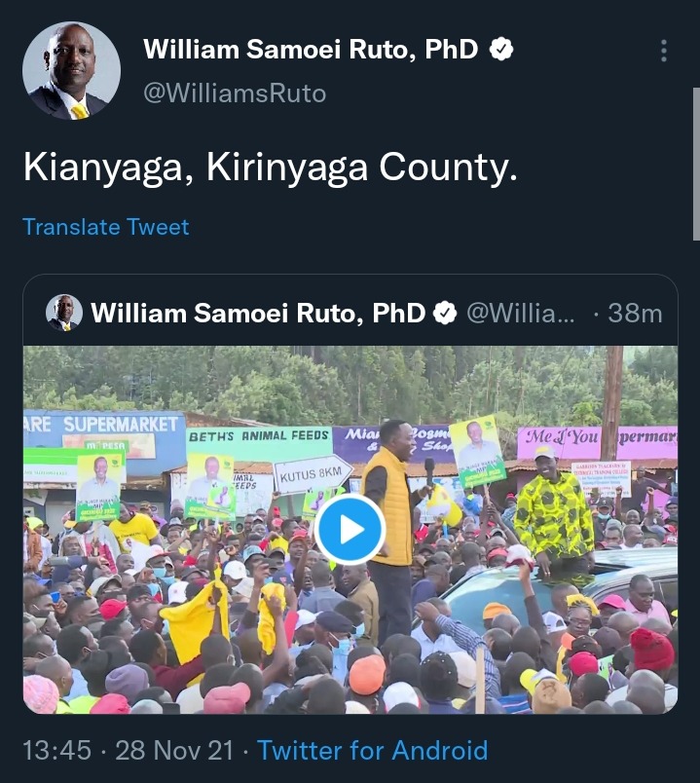Click the 28 Nov 21 date
The height and width of the screenshot is (783, 700).
174,750
